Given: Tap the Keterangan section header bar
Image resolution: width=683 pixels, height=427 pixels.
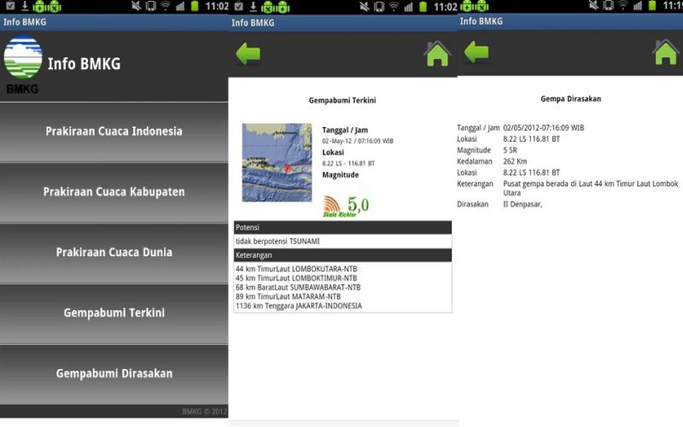Looking at the screenshot, I should pyautogui.click(x=342, y=256).
